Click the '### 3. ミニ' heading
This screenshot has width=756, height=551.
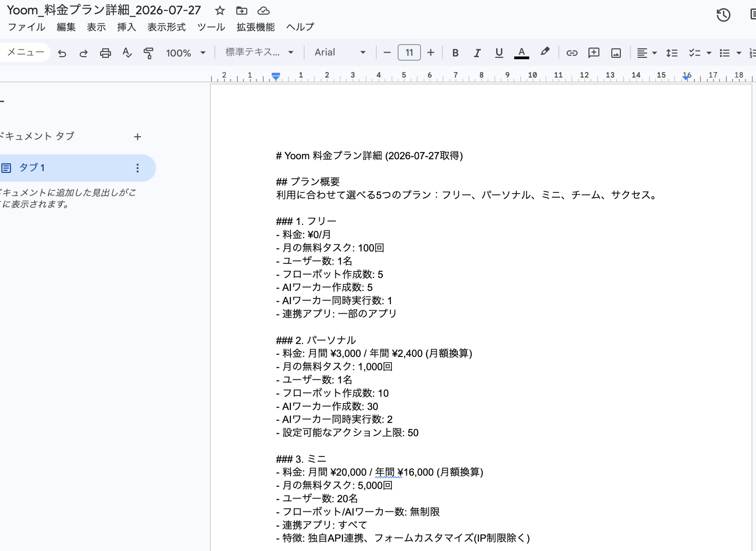click(301, 459)
